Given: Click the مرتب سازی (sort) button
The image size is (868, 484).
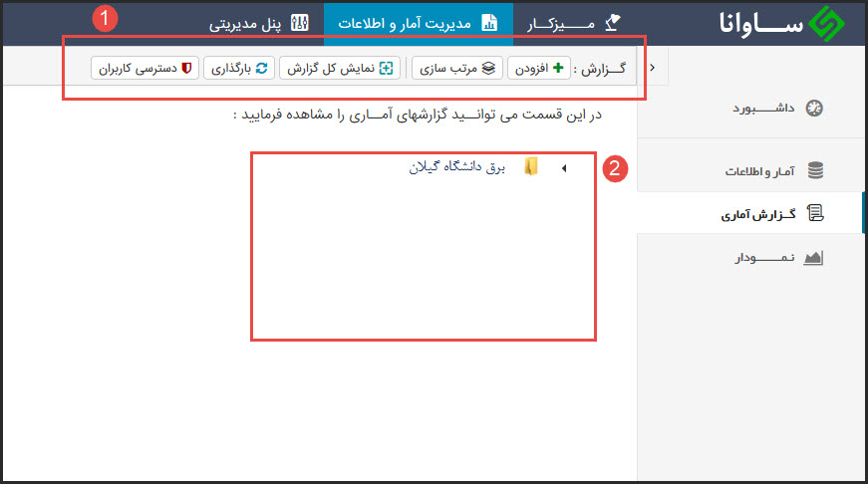Looking at the screenshot, I should click(457, 68).
